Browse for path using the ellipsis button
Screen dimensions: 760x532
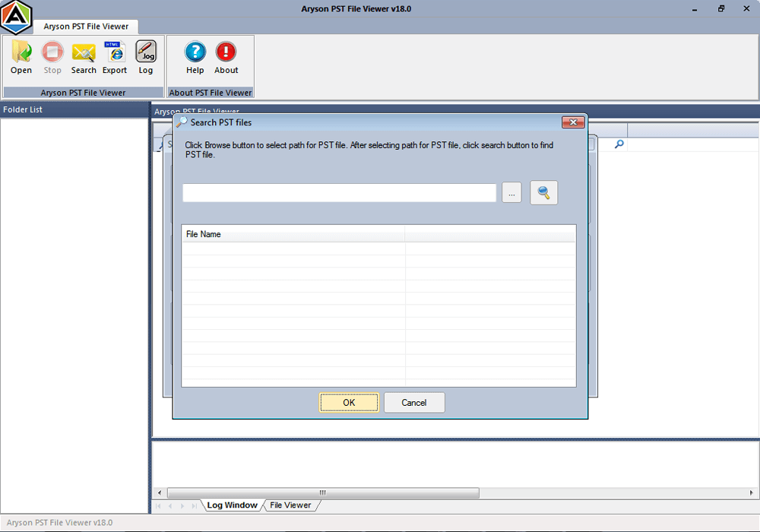(511, 192)
